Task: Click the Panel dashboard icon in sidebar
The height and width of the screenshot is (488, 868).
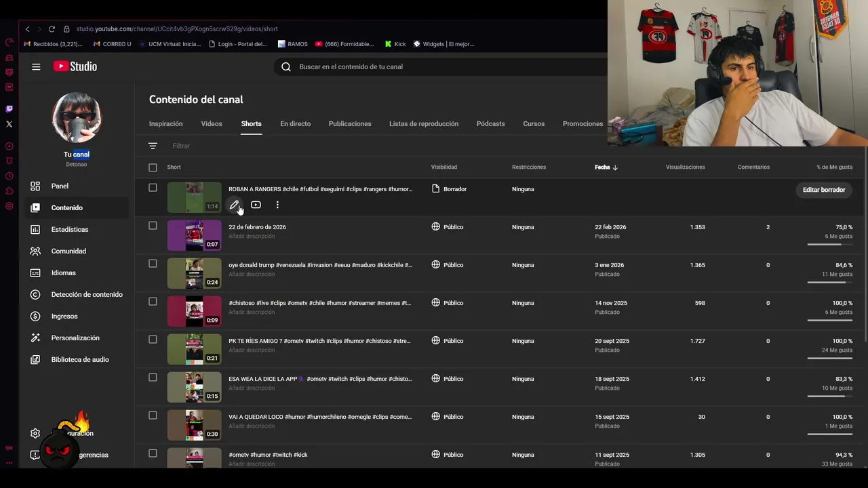Action: tap(35, 186)
